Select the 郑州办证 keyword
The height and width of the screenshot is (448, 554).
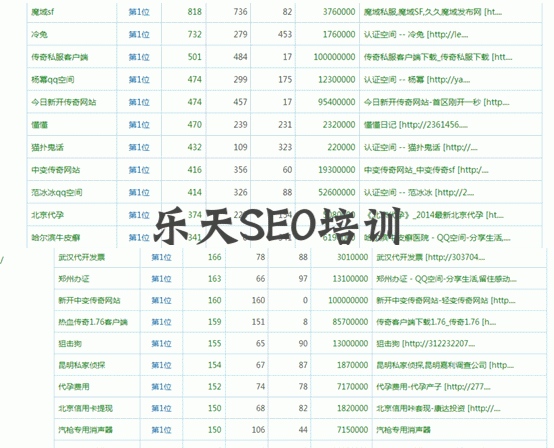click(74, 279)
